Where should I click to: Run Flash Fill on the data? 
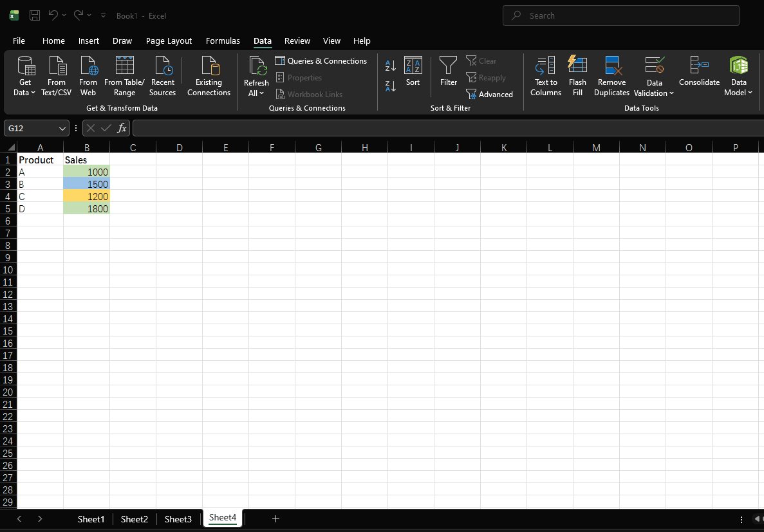point(577,75)
